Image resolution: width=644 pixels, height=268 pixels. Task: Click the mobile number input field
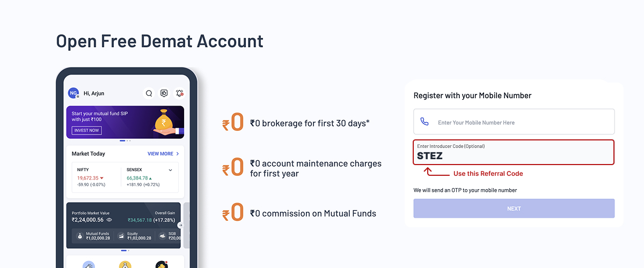521,122
